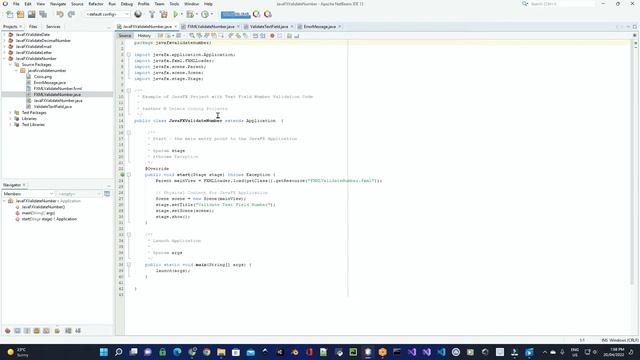Open the default config dropdown
The height and width of the screenshot is (360, 640).
[107, 14]
